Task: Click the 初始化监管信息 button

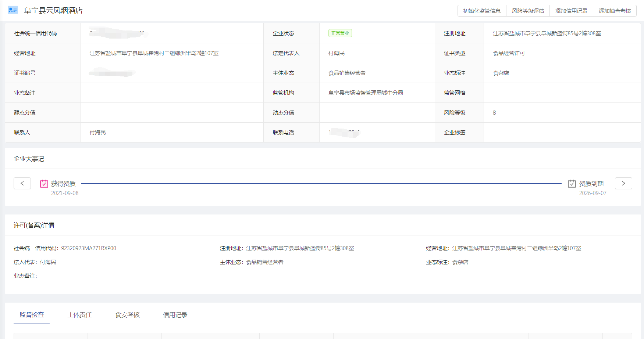Action: 482,11
